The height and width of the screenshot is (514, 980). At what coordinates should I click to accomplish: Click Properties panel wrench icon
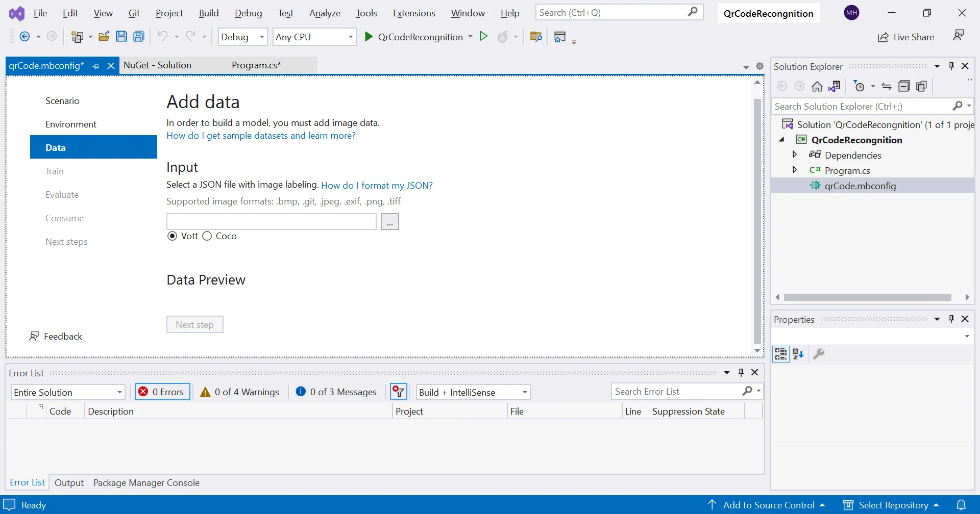point(819,354)
